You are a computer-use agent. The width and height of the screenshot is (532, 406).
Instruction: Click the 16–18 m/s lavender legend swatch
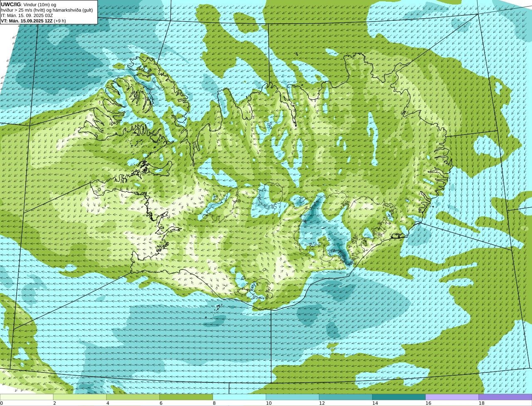(x=452, y=397)
